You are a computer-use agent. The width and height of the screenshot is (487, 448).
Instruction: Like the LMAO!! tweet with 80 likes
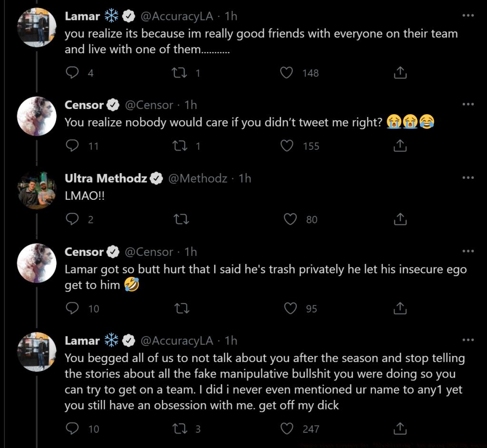click(291, 219)
